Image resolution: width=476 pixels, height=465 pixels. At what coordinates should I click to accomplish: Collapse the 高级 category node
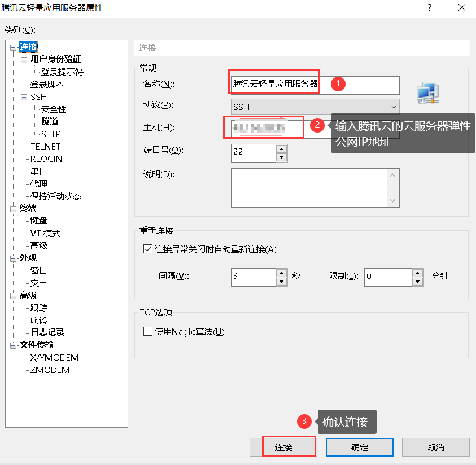coord(13,296)
